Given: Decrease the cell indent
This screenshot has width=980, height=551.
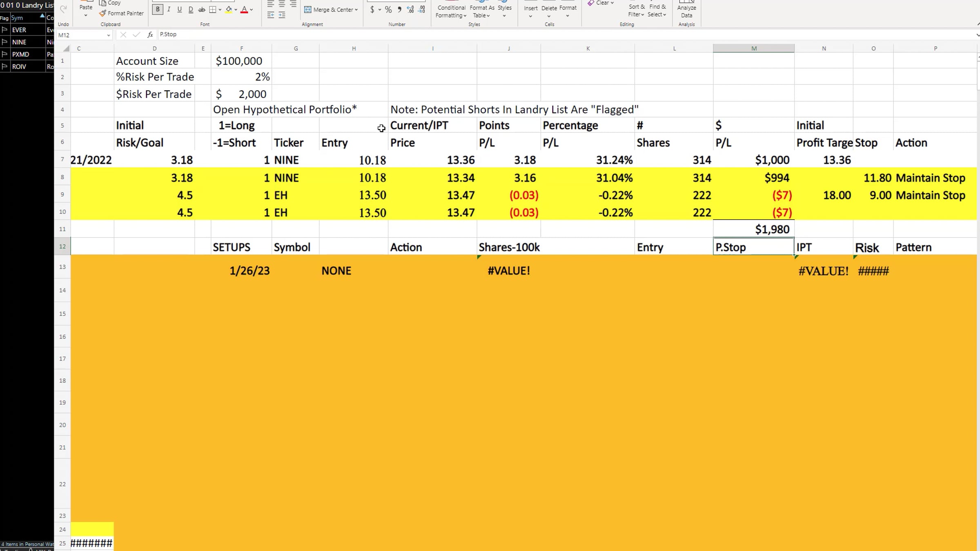Looking at the screenshot, I should [271, 15].
